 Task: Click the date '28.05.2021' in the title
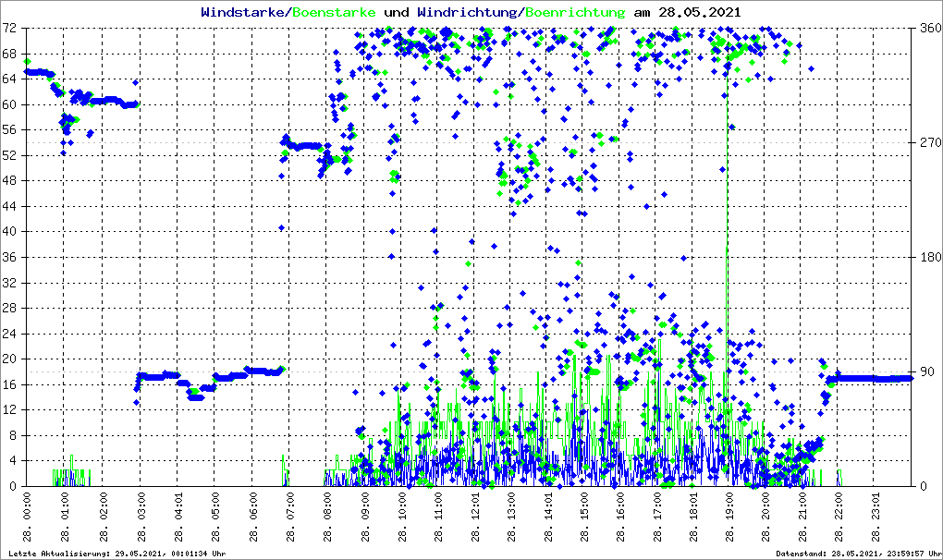tap(699, 13)
